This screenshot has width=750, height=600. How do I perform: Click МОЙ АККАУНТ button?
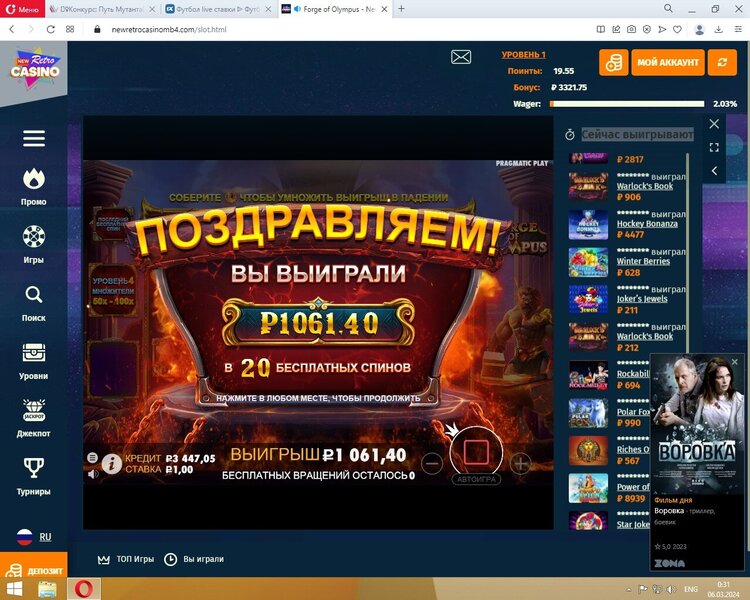click(x=668, y=62)
